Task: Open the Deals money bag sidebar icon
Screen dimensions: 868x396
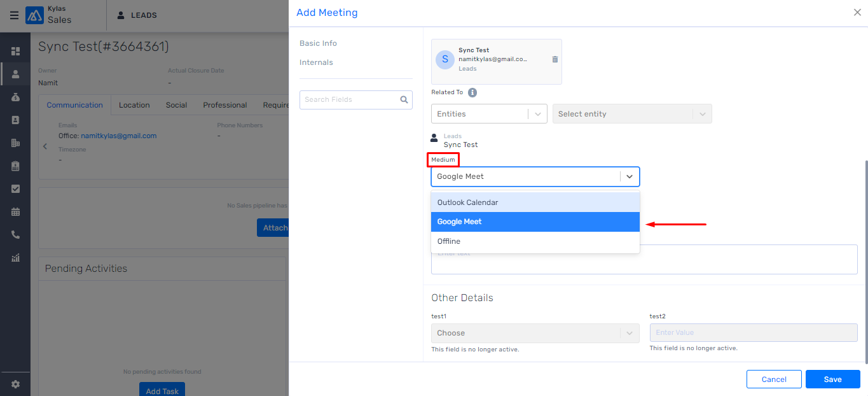Action: tap(15, 97)
